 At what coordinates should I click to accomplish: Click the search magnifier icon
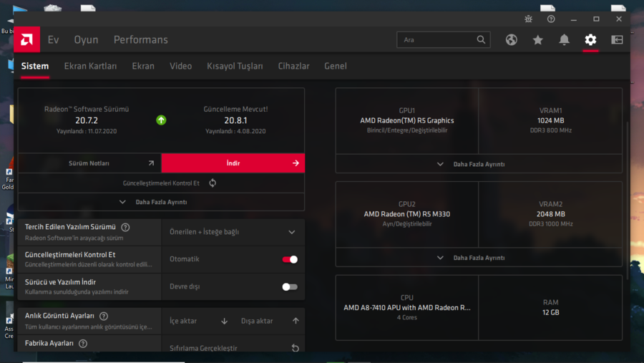(481, 39)
